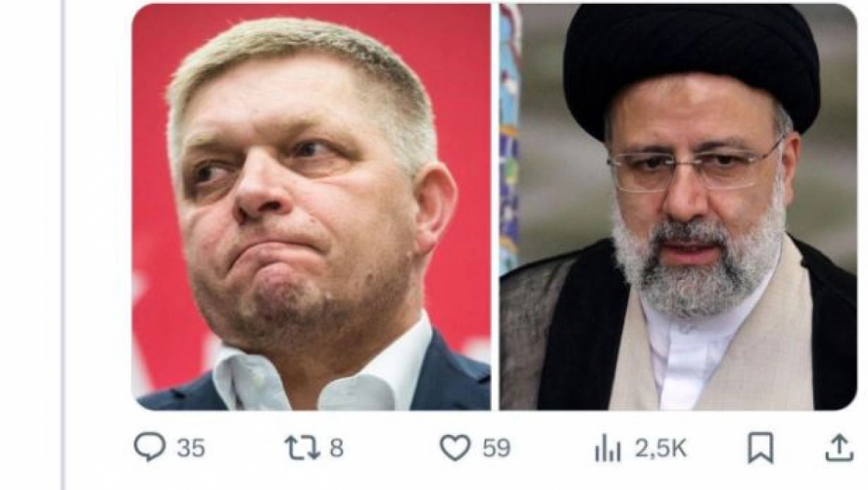The height and width of the screenshot is (490, 868).
Task: Bookmark this tweet with the bookmark icon
Action: pos(761,448)
